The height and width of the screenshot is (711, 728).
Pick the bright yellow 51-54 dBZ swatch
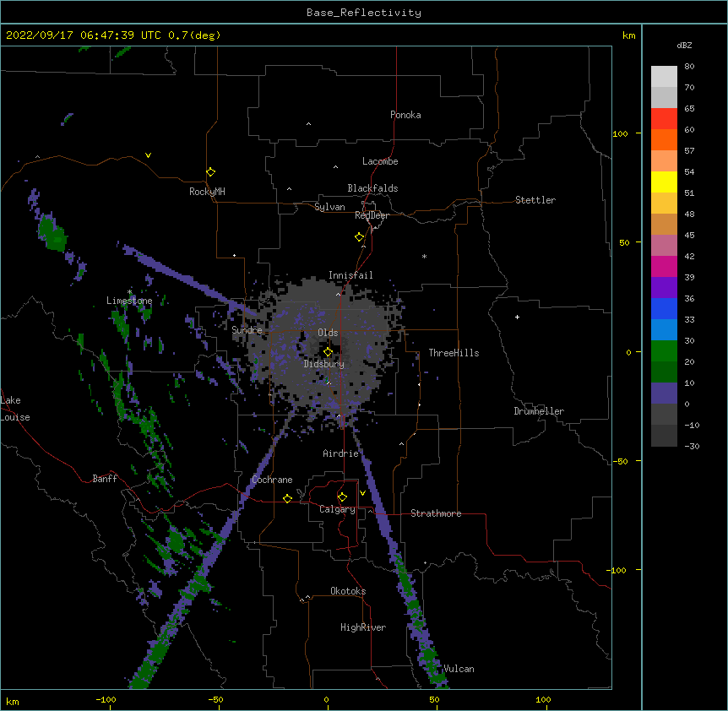coord(664,182)
